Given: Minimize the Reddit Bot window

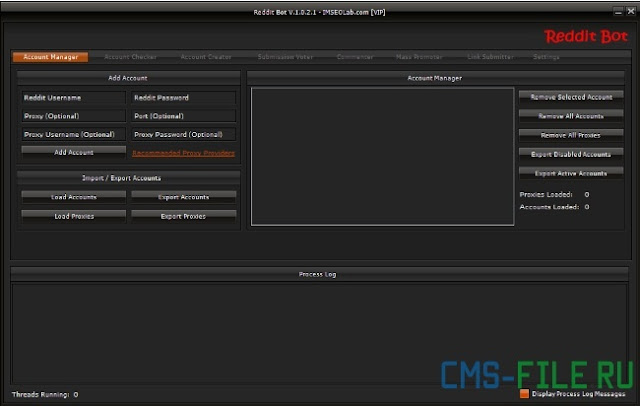Looking at the screenshot, I should (x=618, y=12).
